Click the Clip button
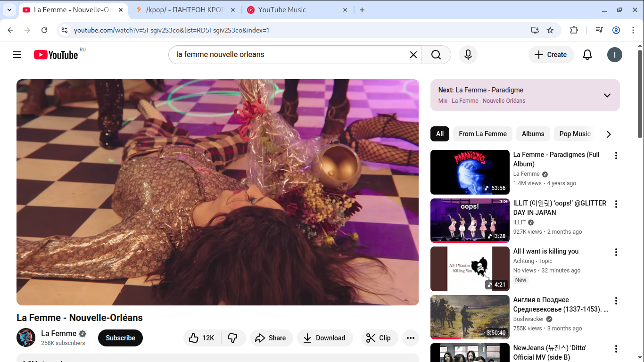The width and height of the screenshot is (644, 362). [379, 338]
